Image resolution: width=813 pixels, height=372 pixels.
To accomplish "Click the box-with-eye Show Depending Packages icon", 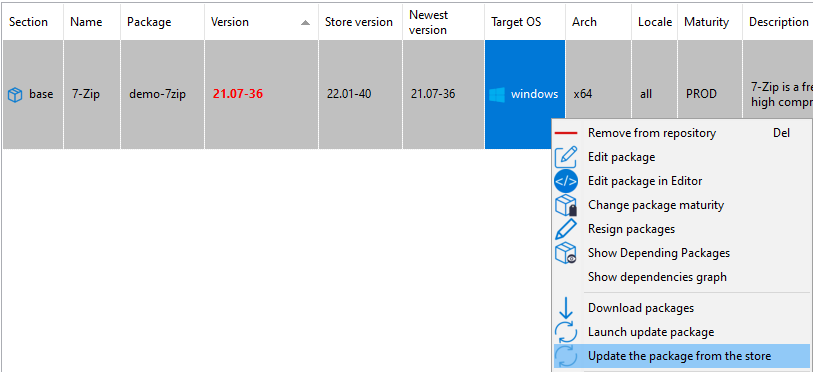I will coord(566,253).
